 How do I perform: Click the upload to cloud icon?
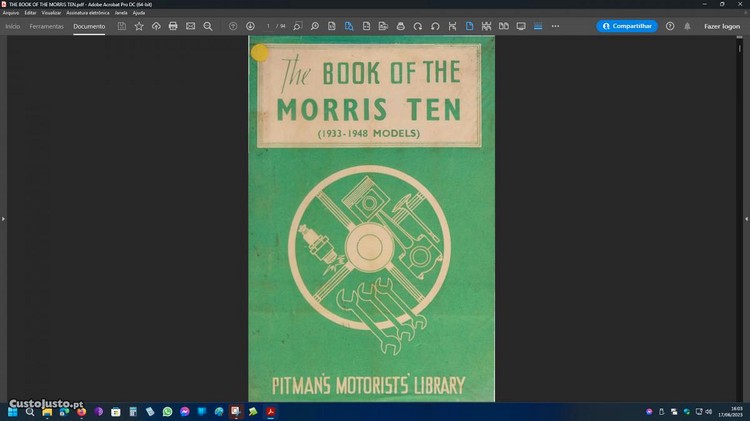[x=156, y=26]
